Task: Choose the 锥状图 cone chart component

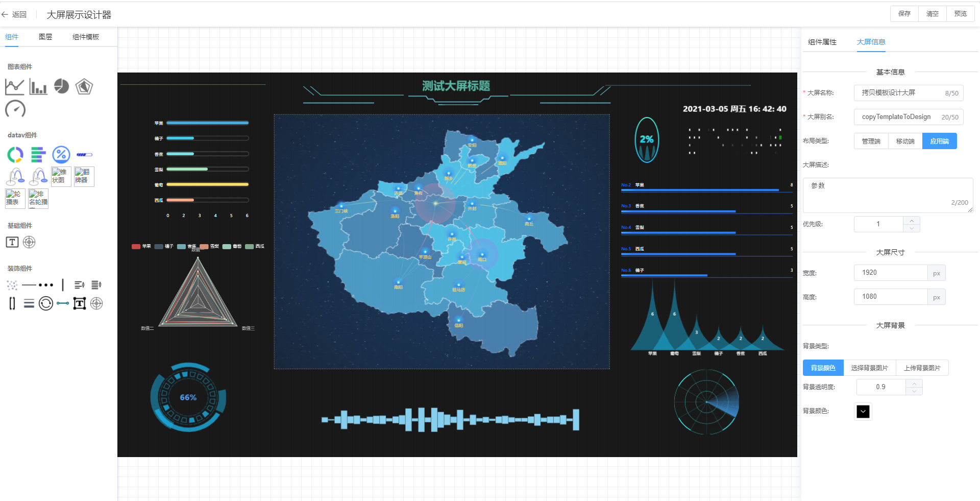Action: click(61, 177)
